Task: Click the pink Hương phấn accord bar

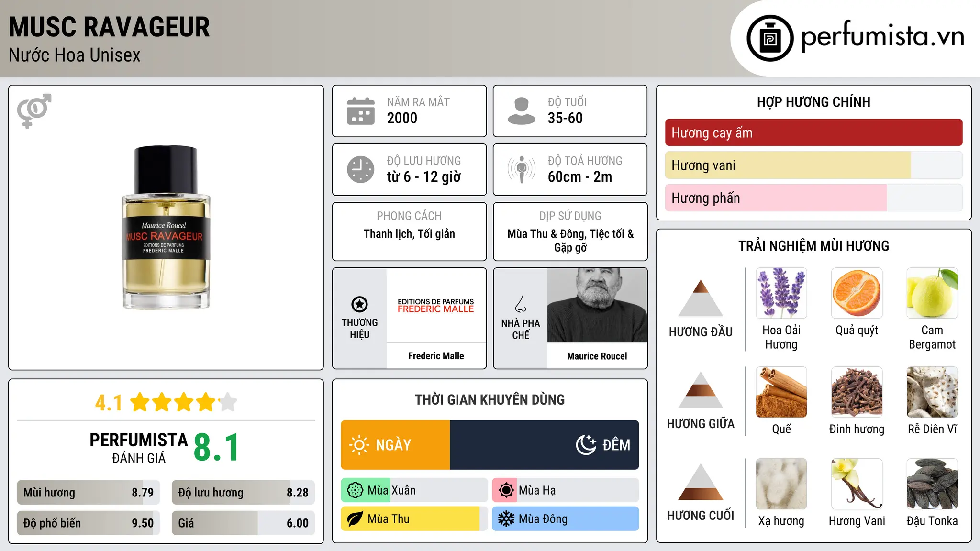Action: [x=814, y=198]
